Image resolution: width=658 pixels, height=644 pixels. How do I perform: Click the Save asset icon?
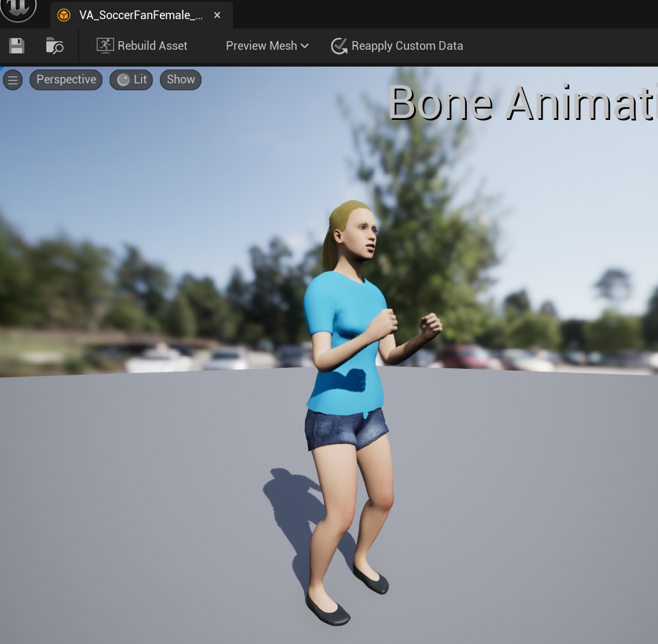(16, 46)
